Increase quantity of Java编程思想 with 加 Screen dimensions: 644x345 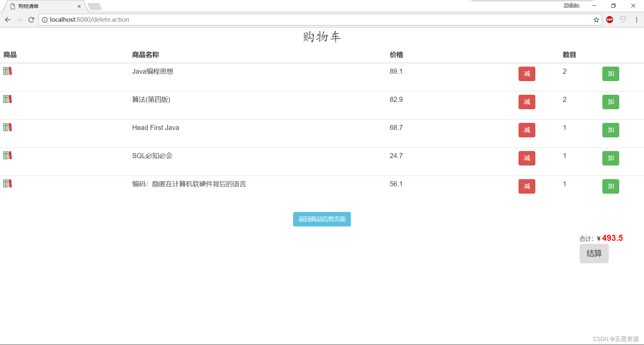pyautogui.click(x=611, y=74)
